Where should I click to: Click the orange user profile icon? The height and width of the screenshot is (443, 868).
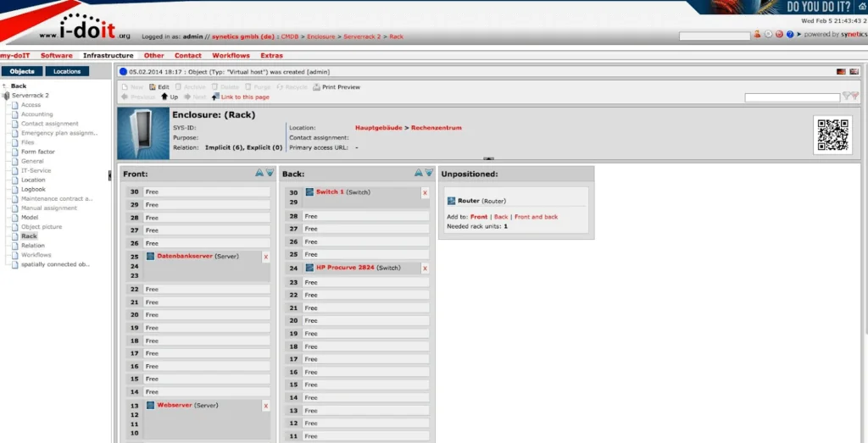757,35
